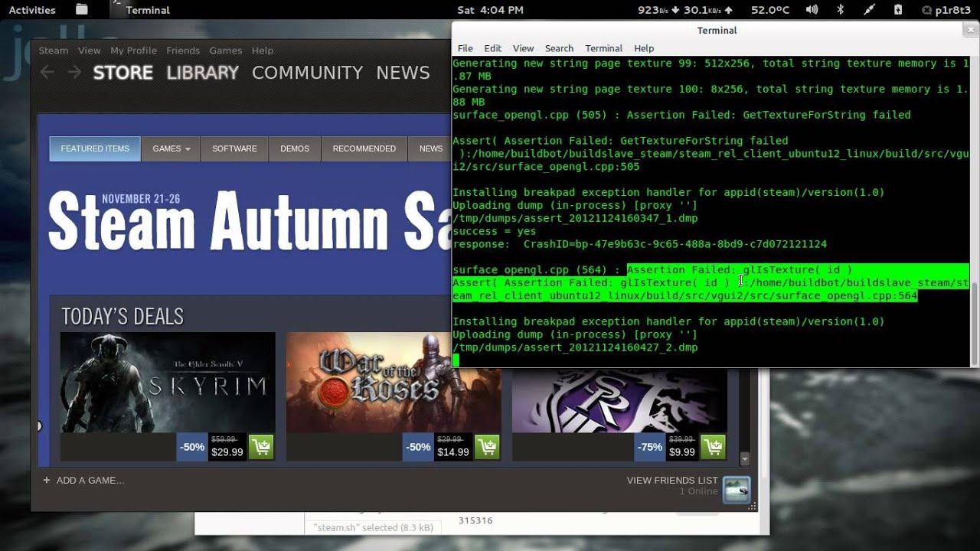Switch to the STORE section

click(123, 73)
